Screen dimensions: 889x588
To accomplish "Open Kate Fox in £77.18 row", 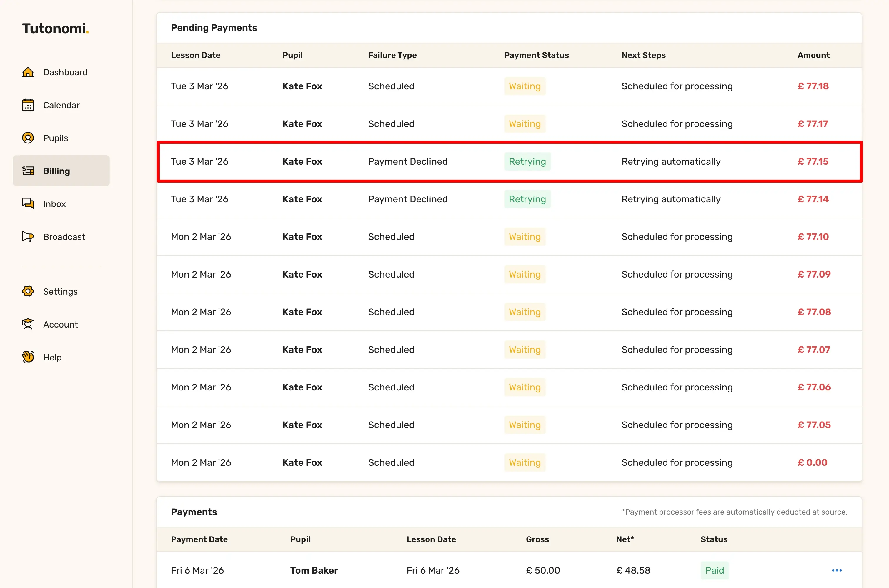I will pyautogui.click(x=302, y=86).
